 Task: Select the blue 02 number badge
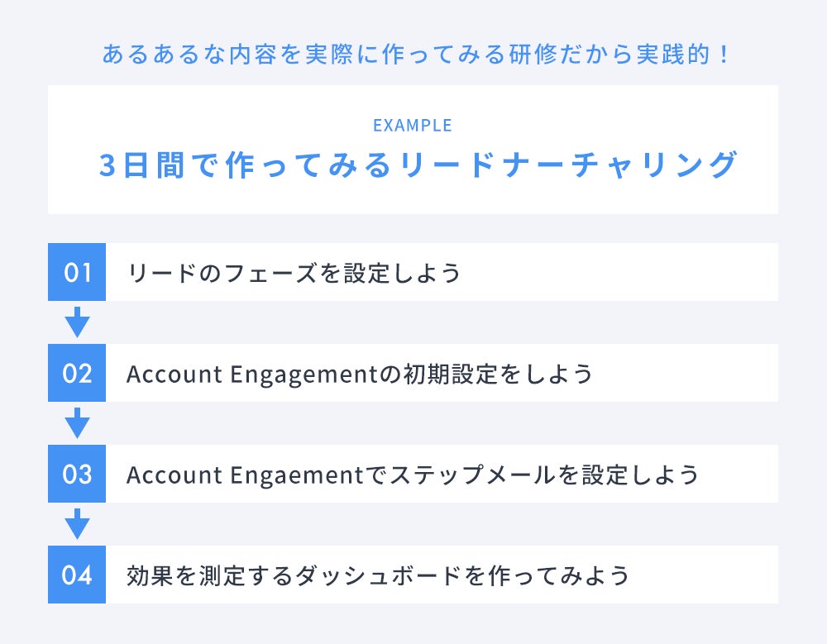tap(77, 373)
